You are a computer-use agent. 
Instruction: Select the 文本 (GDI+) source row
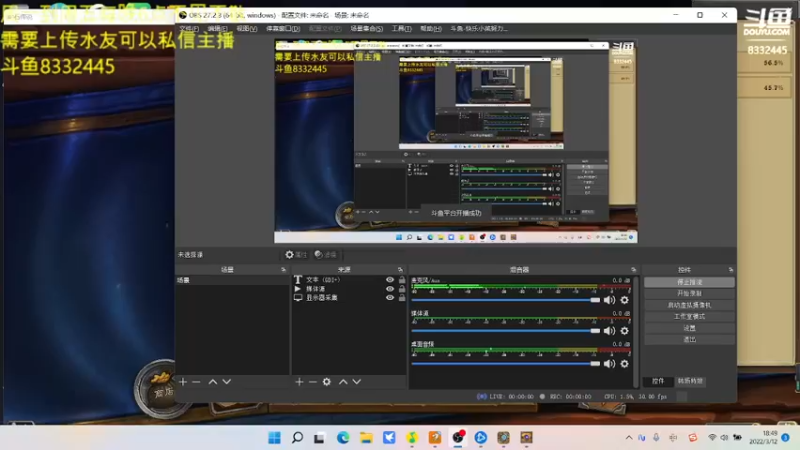(x=349, y=280)
